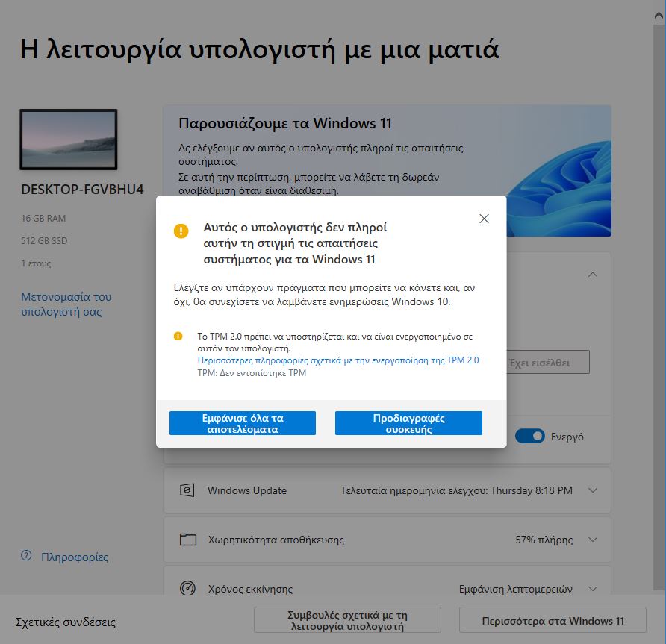The image size is (666, 644).
Task: Expand the Χρόνος εκκίνησης section
Action: click(593, 589)
